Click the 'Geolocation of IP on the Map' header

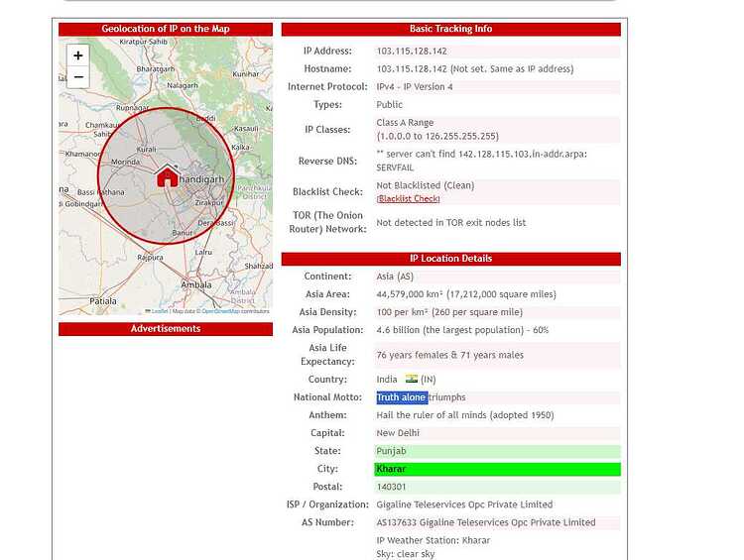click(x=166, y=29)
